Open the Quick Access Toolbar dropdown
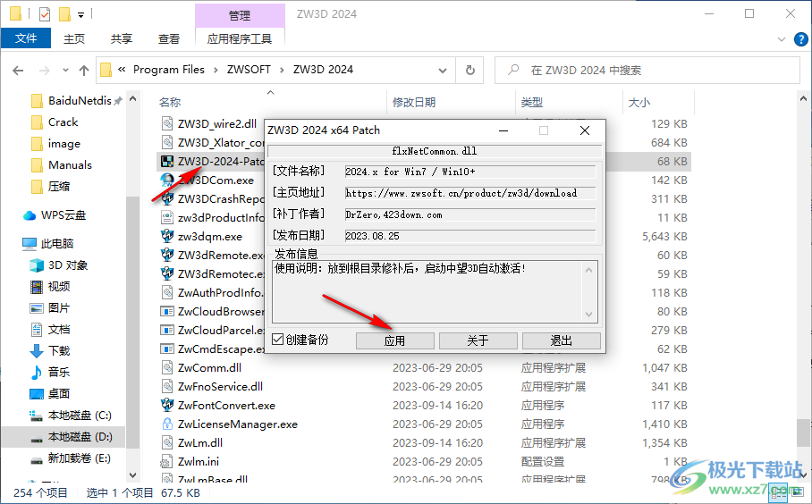Screen dimensions: 812x504 tap(80, 15)
